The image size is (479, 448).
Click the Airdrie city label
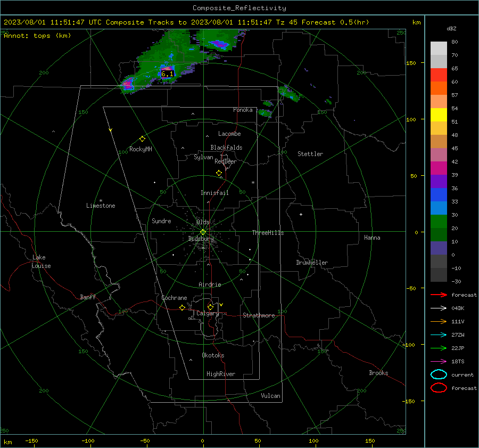pyautogui.click(x=210, y=284)
